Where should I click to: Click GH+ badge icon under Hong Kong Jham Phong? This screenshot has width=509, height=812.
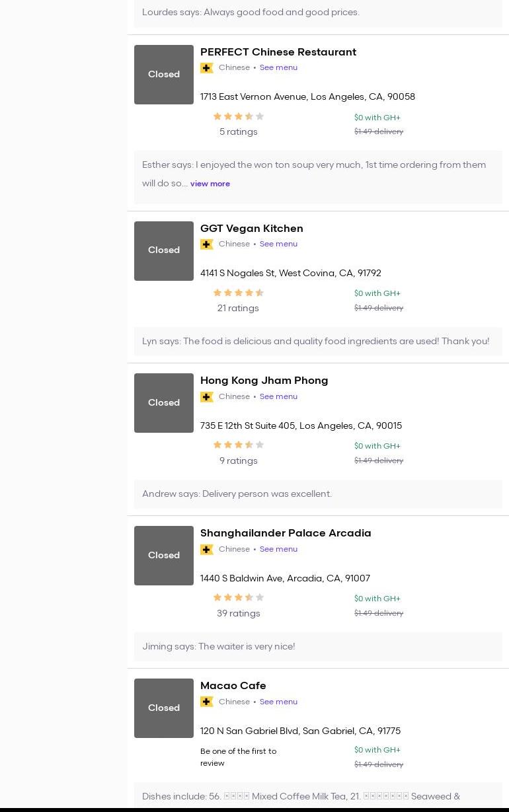pos(207,397)
